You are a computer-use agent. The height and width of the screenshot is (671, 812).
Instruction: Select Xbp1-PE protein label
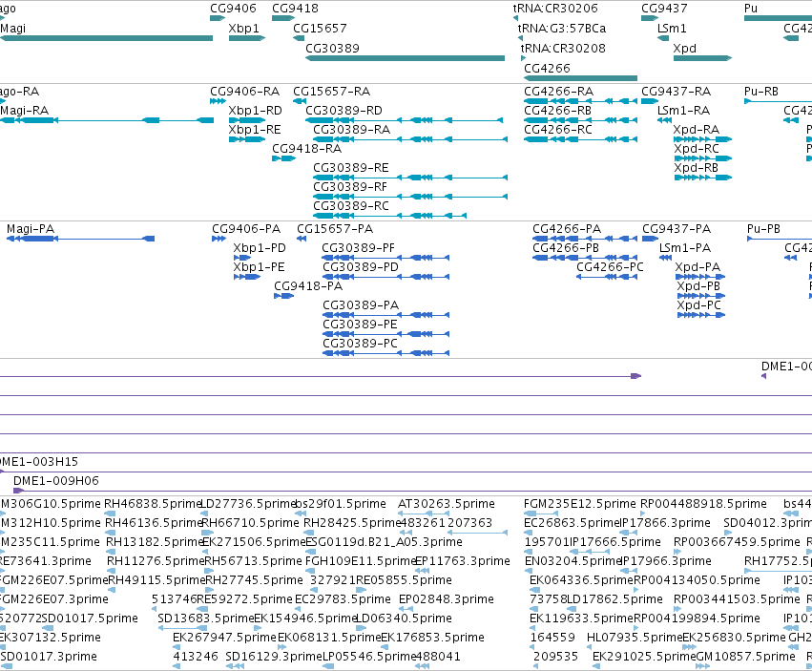tap(259, 267)
